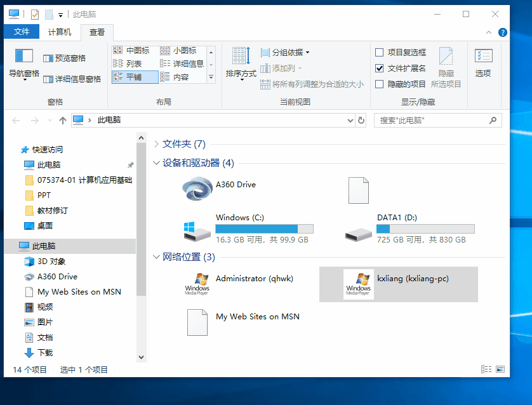Switch to large thumbnails view from status bar
The image size is (532, 405).
tap(500, 369)
